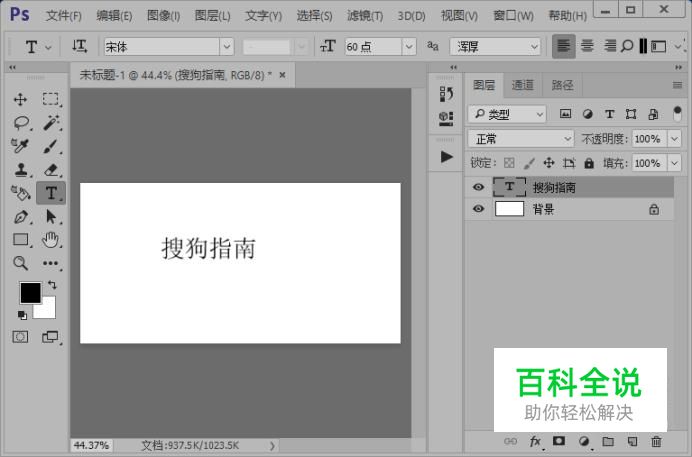The width and height of the screenshot is (692, 457).
Task: Select the Zoom tool
Action: point(20,263)
